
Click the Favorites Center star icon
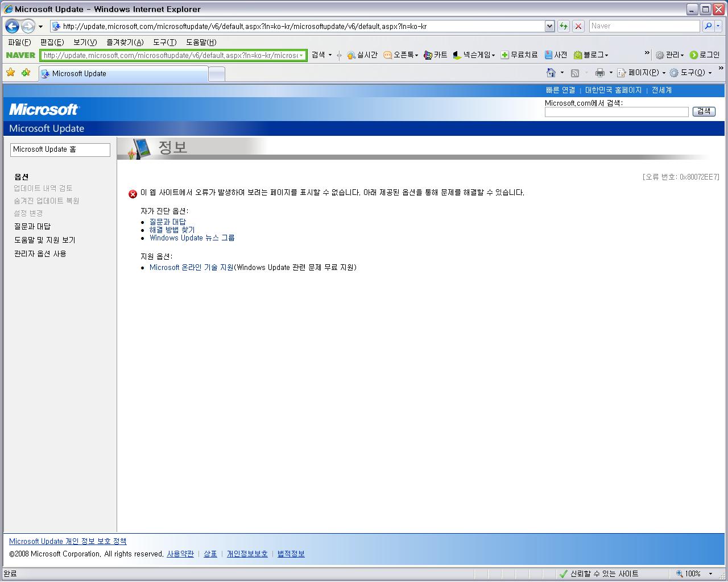coord(10,73)
